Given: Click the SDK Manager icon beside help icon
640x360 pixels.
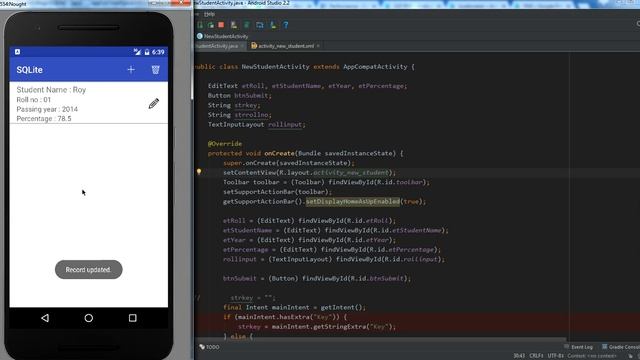Looking at the screenshot, I should [273, 25].
